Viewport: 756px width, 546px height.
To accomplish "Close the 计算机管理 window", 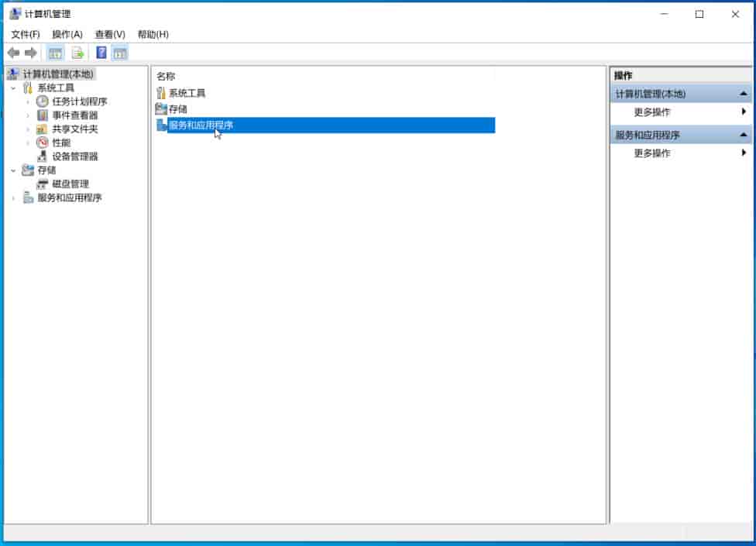I will pyautogui.click(x=735, y=14).
